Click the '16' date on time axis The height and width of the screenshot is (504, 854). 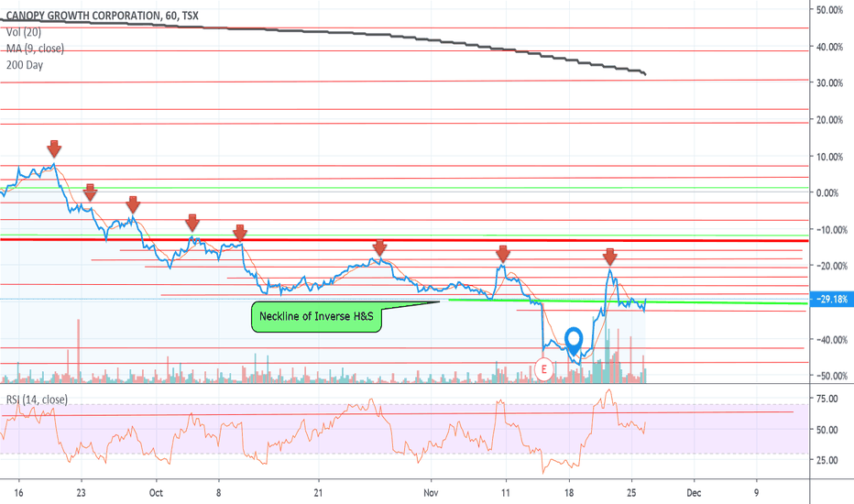pos(19,493)
